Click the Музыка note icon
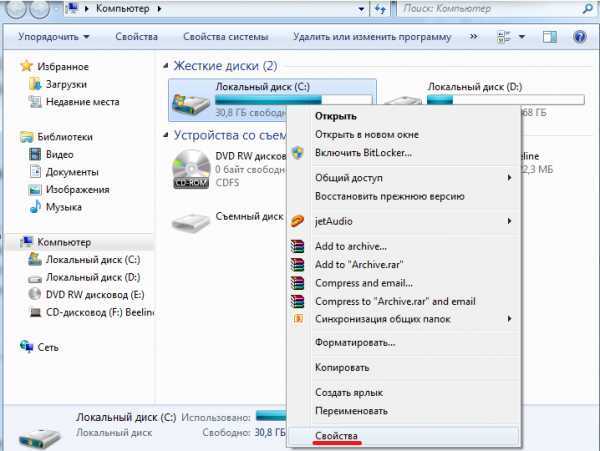 [x=35, y=207]
